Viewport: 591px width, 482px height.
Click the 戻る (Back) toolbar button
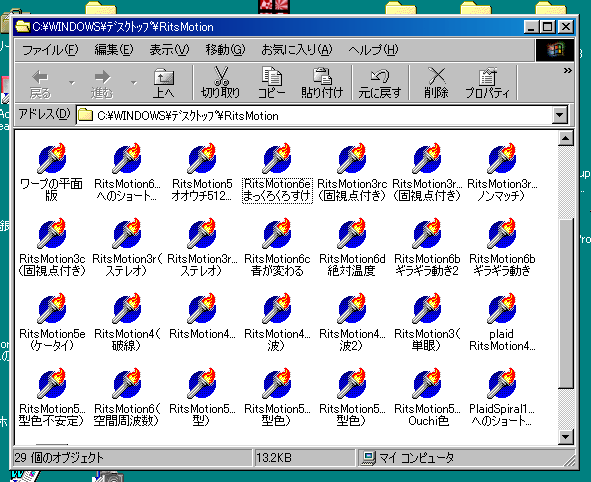[40, 84]
